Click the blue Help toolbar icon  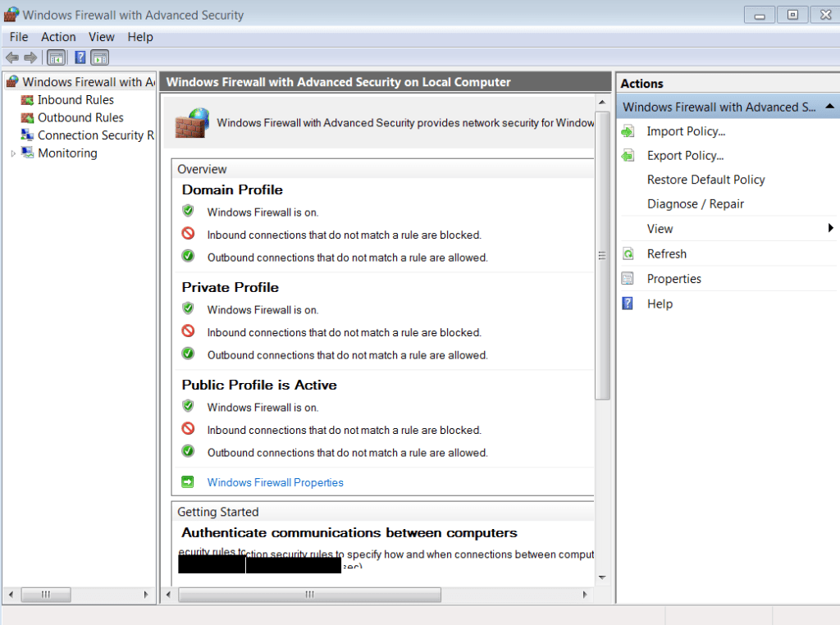(80, 57)
